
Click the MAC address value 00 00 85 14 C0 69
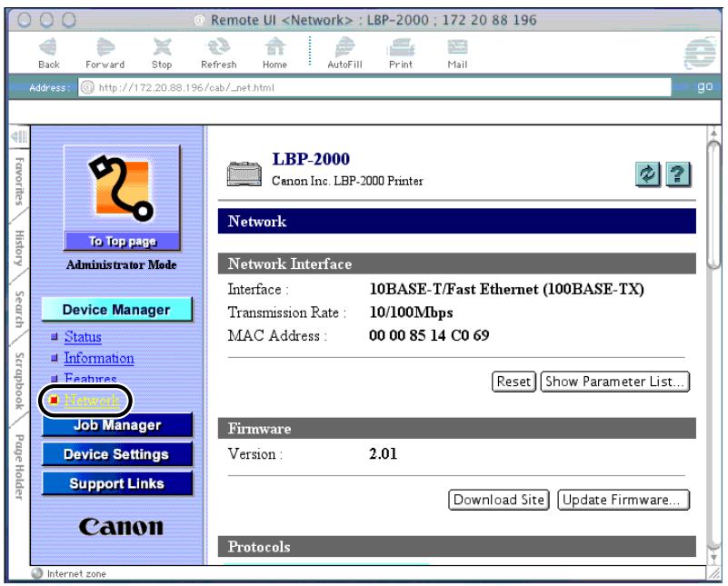429,335
